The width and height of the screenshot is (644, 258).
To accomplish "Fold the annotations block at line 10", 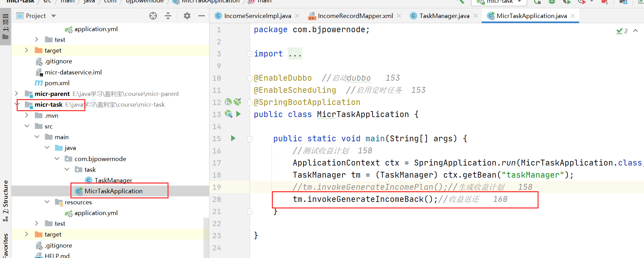I will point(250,79).
